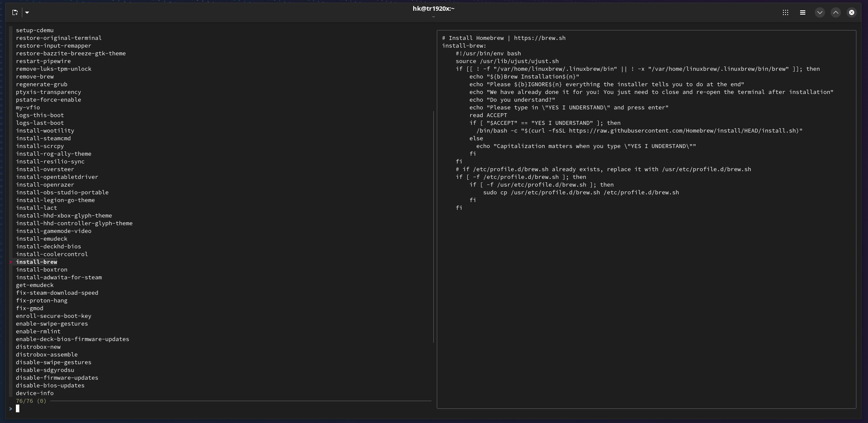Select disable-bios-updates
The image size is (868, 423).
pyautogui.click(x=50, y=386)
